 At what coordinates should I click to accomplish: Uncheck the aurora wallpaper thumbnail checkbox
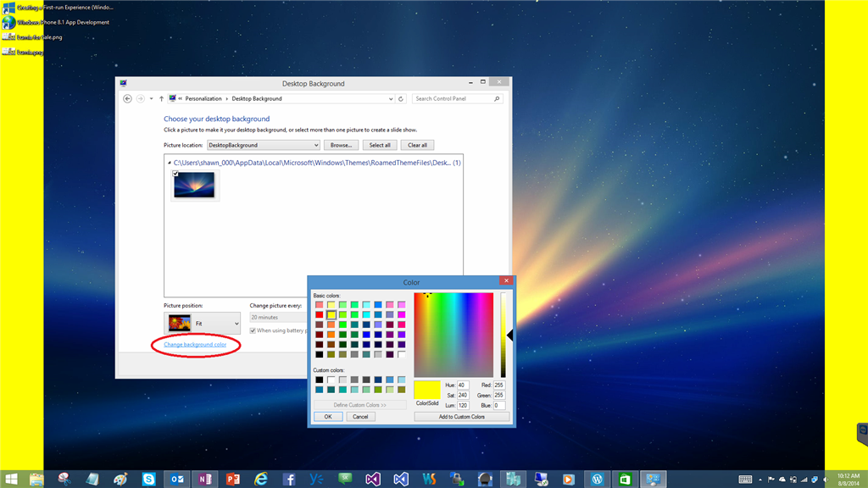pyautogui.click(x=175, y=174)
